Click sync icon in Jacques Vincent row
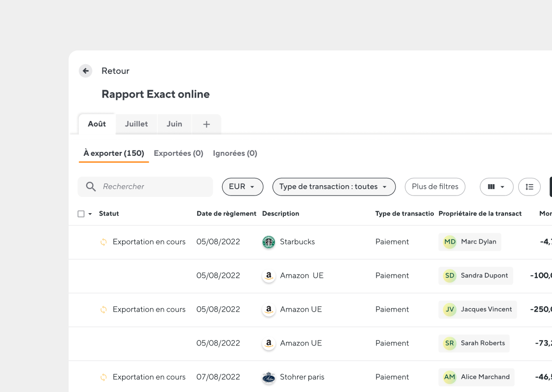 tap(103, 310)
